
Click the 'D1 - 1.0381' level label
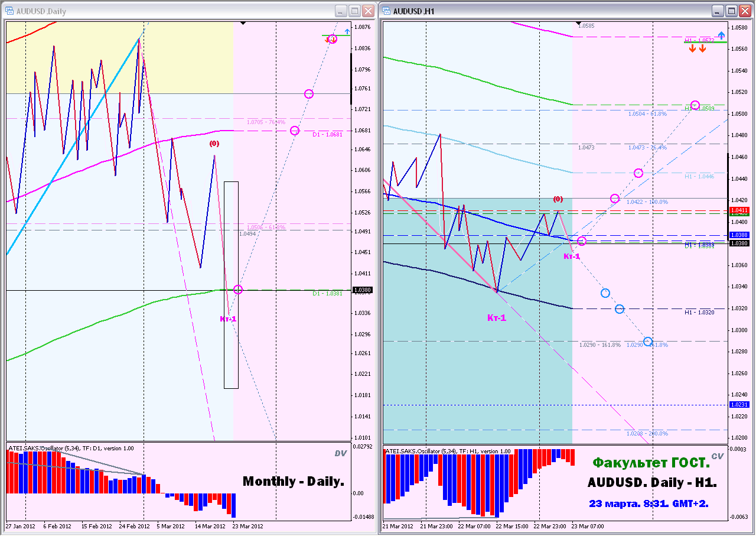tap(328, 294)
